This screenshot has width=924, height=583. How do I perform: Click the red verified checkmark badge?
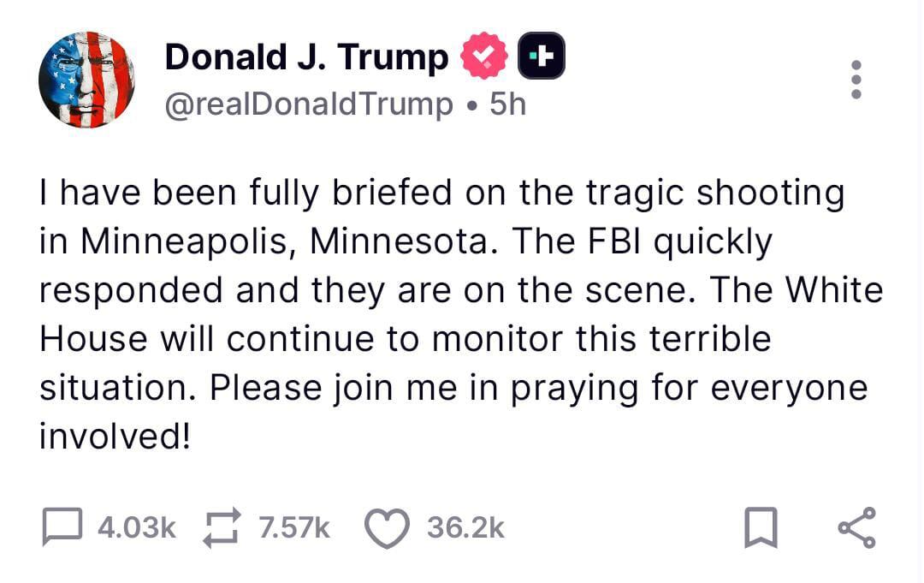click(x=485, y=55)
